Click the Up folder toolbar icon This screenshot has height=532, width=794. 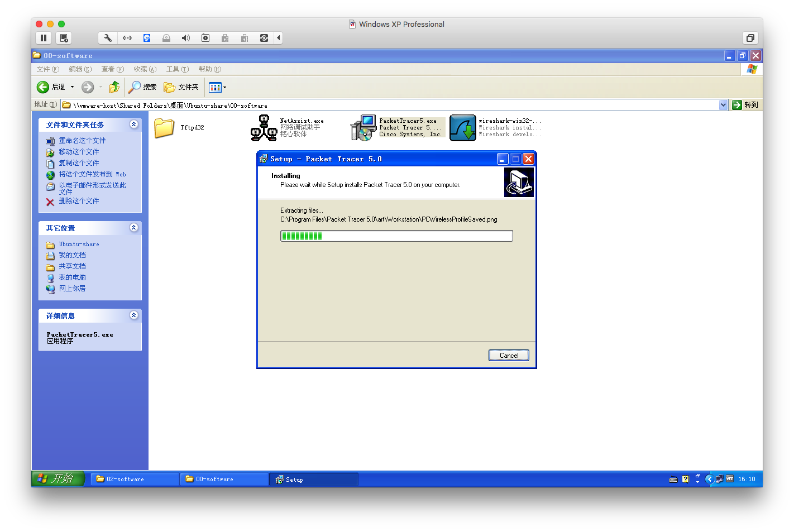tap(114, 87)
